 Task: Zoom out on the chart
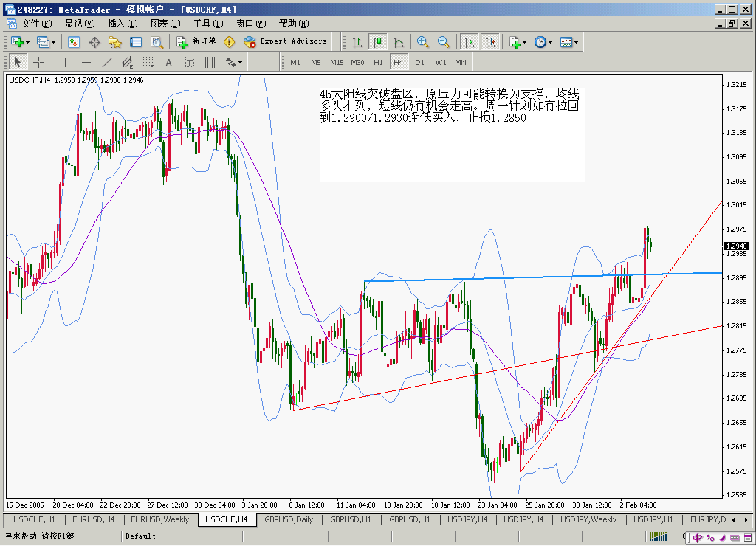[444, 42]
